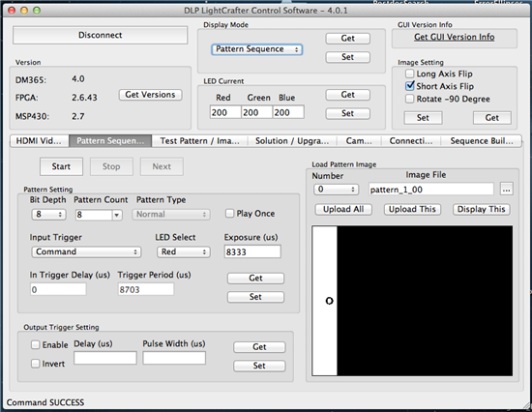Viewport: 532px width, 412px height.
Task: Open the Pattern Type Normal dropdown
Action: 171,215
